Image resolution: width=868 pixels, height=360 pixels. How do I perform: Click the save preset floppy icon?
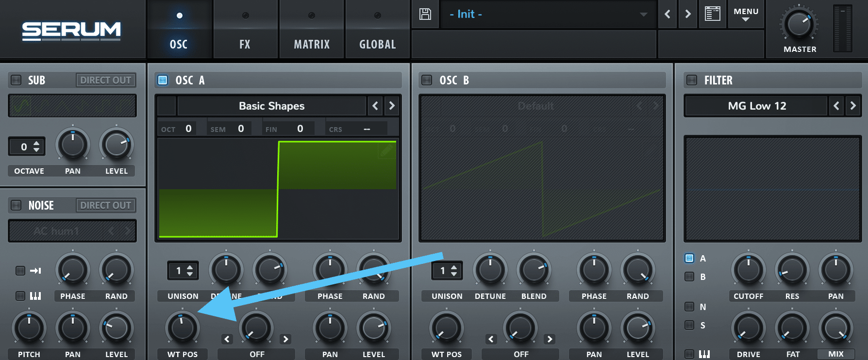click(425, 14)
